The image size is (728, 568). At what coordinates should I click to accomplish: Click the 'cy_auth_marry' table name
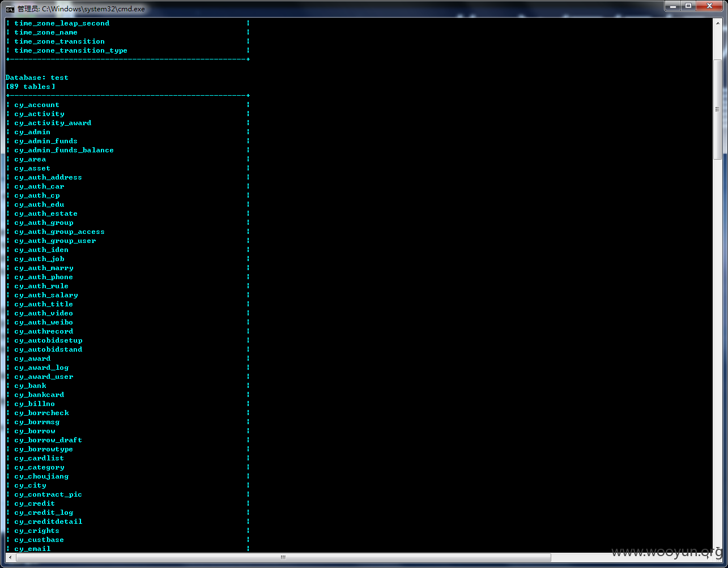click(44, 268)
